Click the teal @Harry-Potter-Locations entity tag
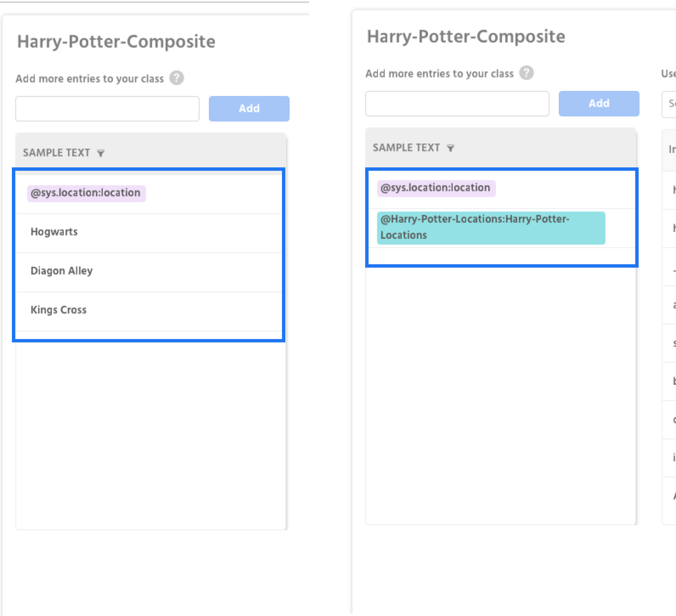 [491, 228]
